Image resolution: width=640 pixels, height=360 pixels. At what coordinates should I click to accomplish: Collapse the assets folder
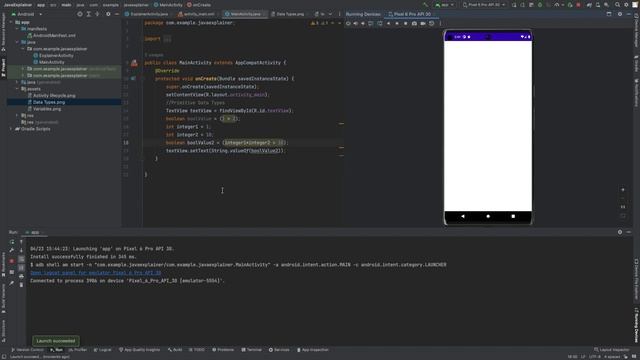tap(17, 89)
